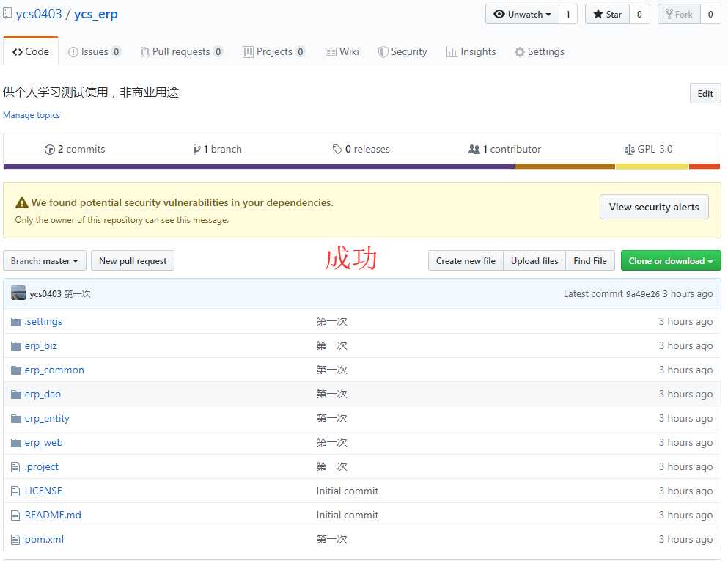
Task: Open the ycs_erp repository link
Action: [x=95, y=14]
